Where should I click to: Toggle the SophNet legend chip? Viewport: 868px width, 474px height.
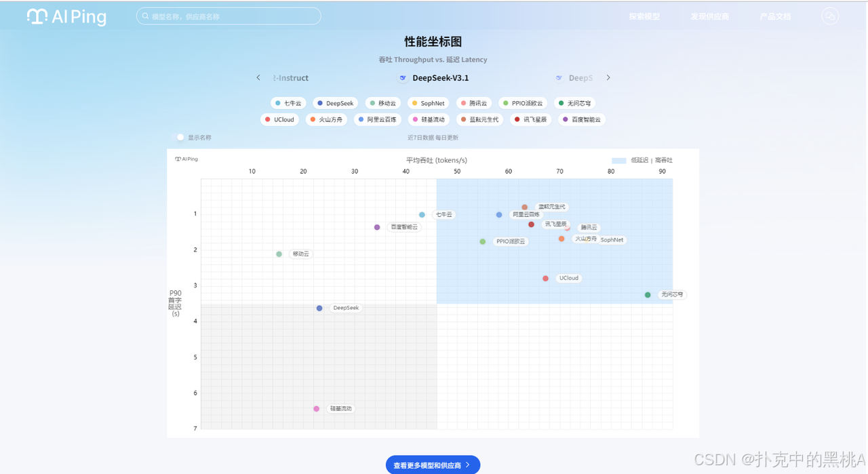tap(429, 103)
